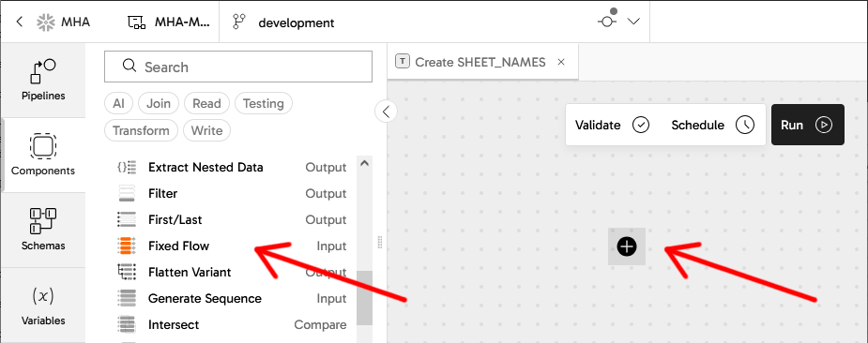Filter components by Join tag

159,103
